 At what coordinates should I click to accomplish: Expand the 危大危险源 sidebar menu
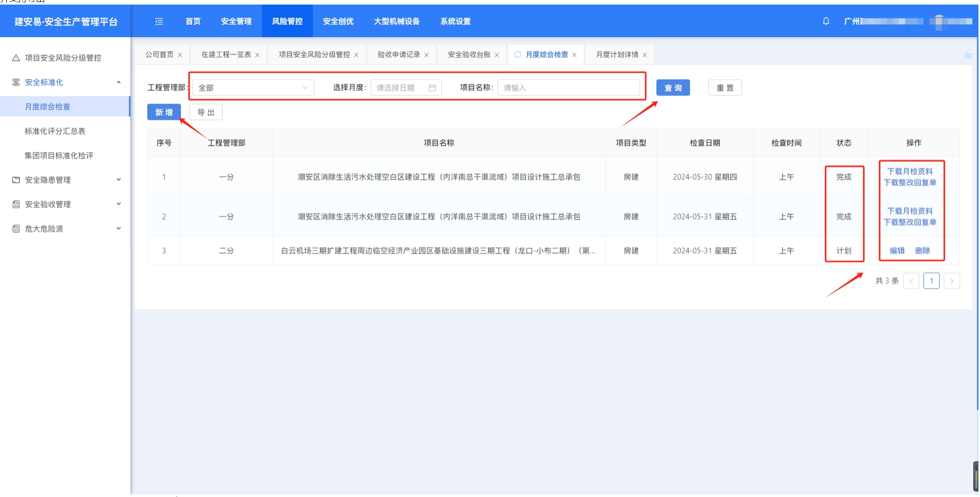click(x=118, y=229)
